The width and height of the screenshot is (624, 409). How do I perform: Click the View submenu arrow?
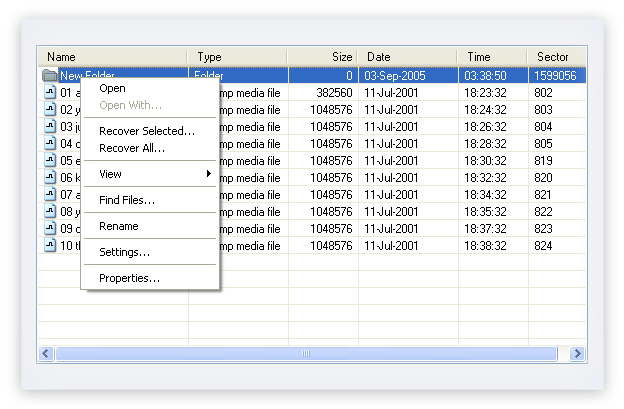coord(209,173)
